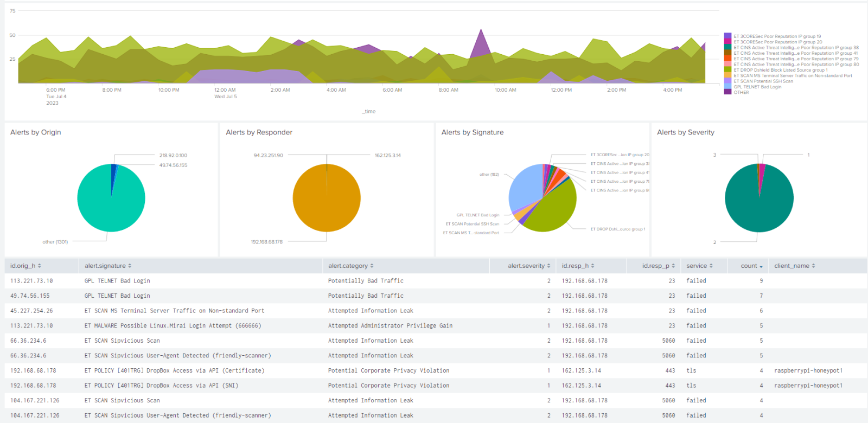Click the teal slice in Alerts by Severity
Image resolution: width=868 pixels, height=423 pixels.
(x=759, y=203)
